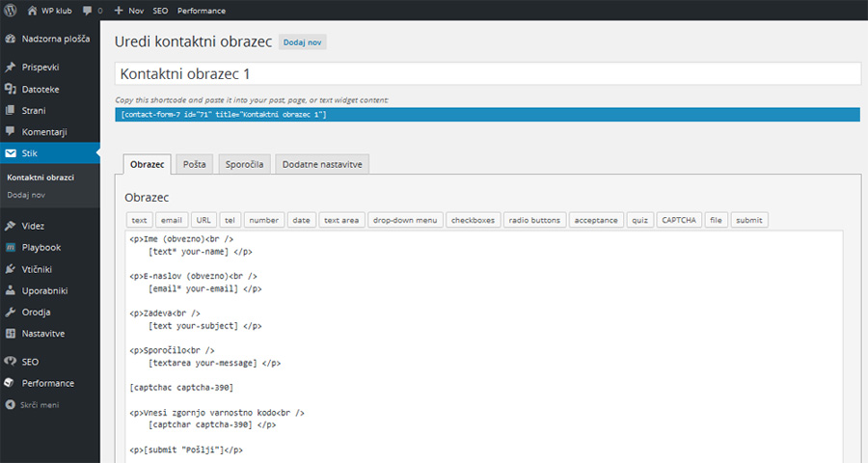
Task: Switch to the Pošta tab
Action: click(194, 164)
